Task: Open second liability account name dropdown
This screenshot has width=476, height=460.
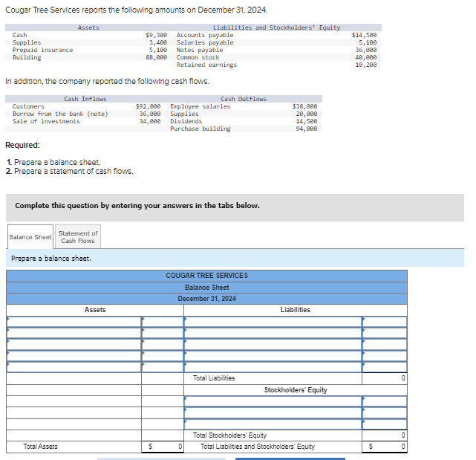Action: 273,333
